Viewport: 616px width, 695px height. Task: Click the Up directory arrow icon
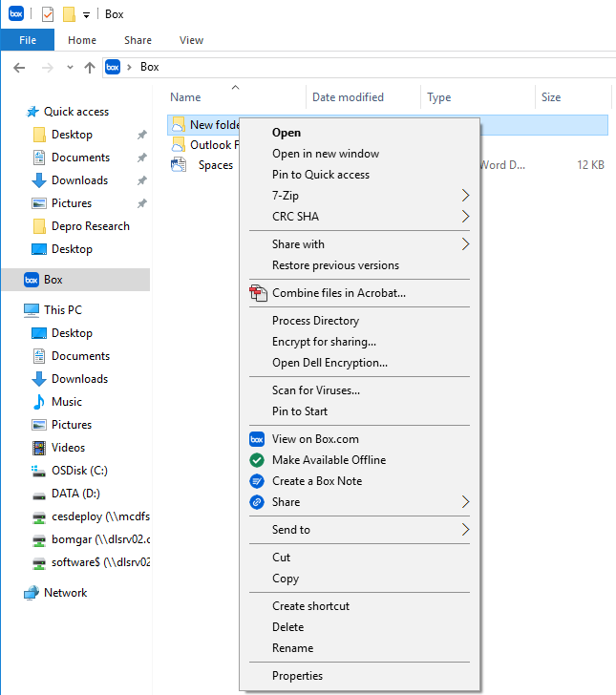click(90, 67)
